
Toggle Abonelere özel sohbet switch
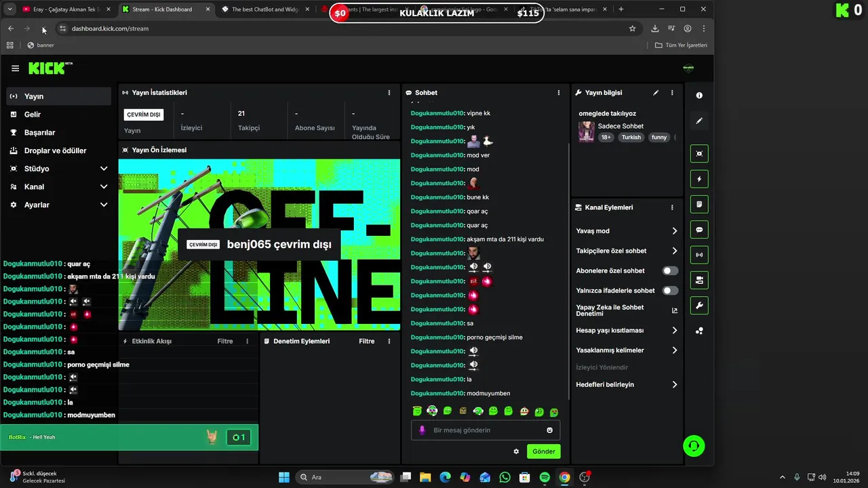670,270
